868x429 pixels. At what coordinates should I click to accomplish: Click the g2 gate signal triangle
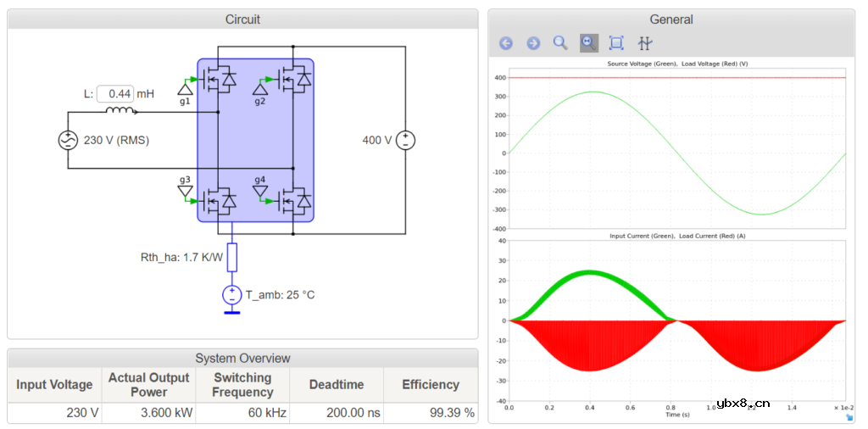coord(260,86)
